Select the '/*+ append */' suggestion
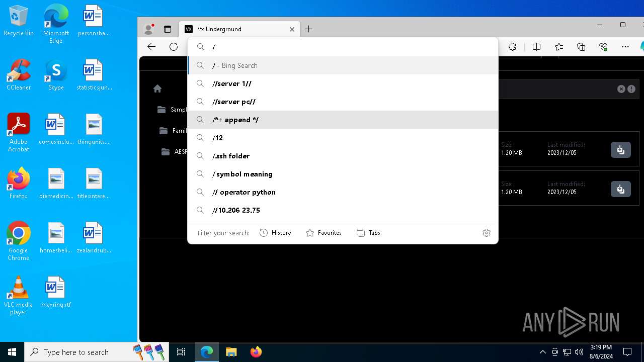 pos(343,120)
